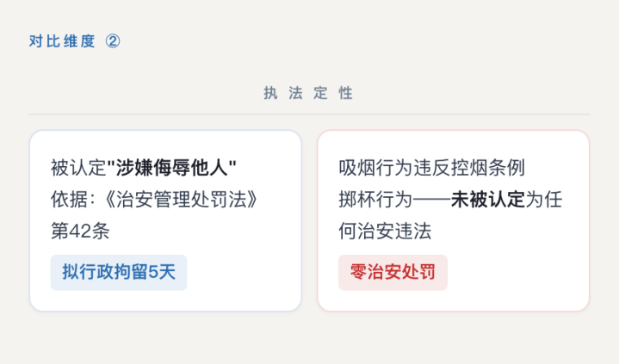The width and height of the screenshot is (619, 364).
Task: Click the 对比维度 heading text
Action: click(62, 41)
